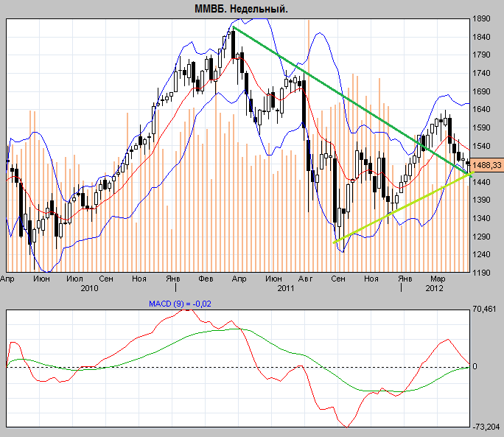Click the 1390 price axis label
The width and height of the screenshot is (504, 437).
click(x=481, y=200)
